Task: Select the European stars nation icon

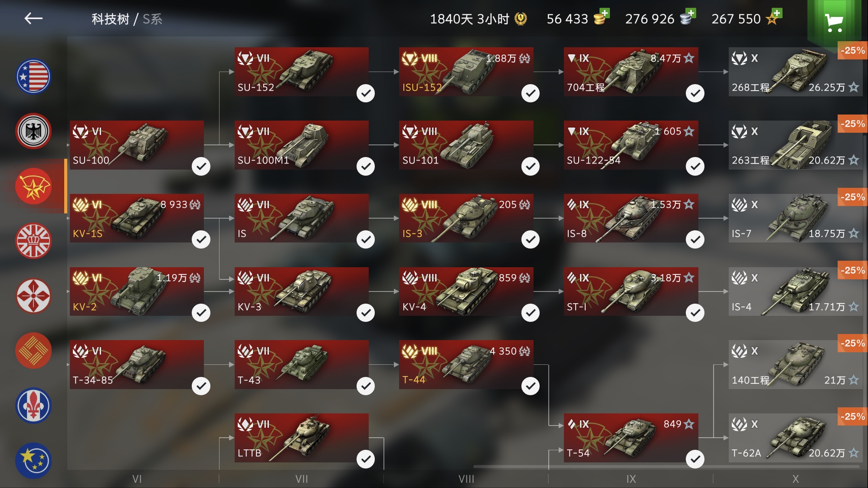Action: pyautogui.click(x=33, y=460)
